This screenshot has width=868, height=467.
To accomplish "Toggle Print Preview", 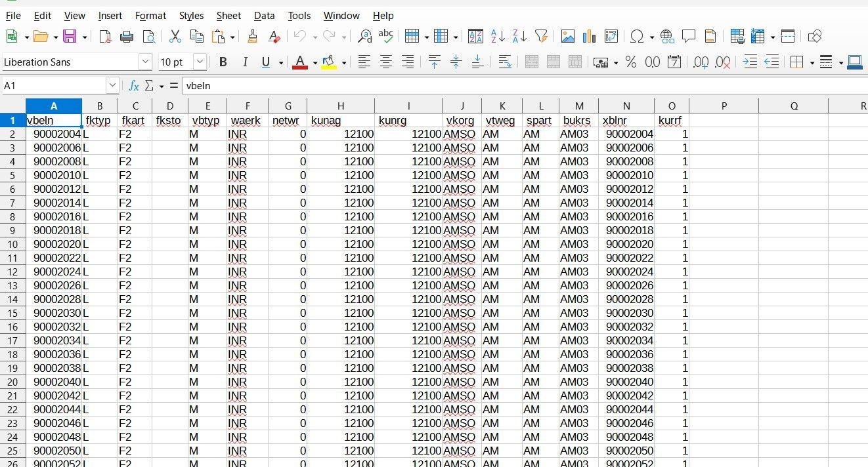I will click(150, 37).
